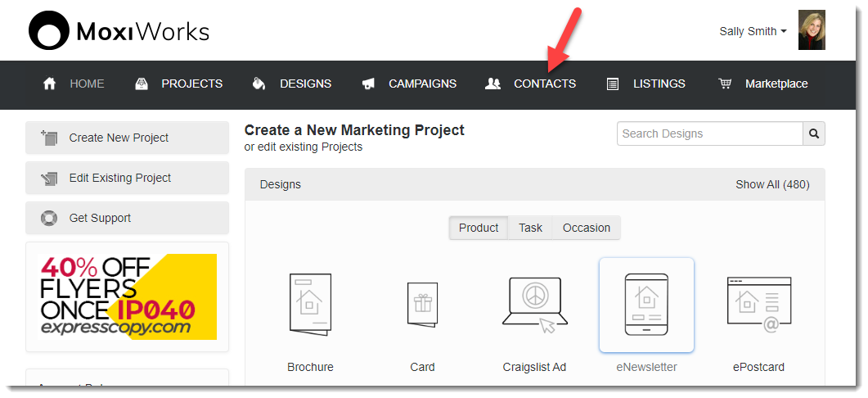Click the Campaigns megaphone icon
868x398 pixels.
coord(369,84)
